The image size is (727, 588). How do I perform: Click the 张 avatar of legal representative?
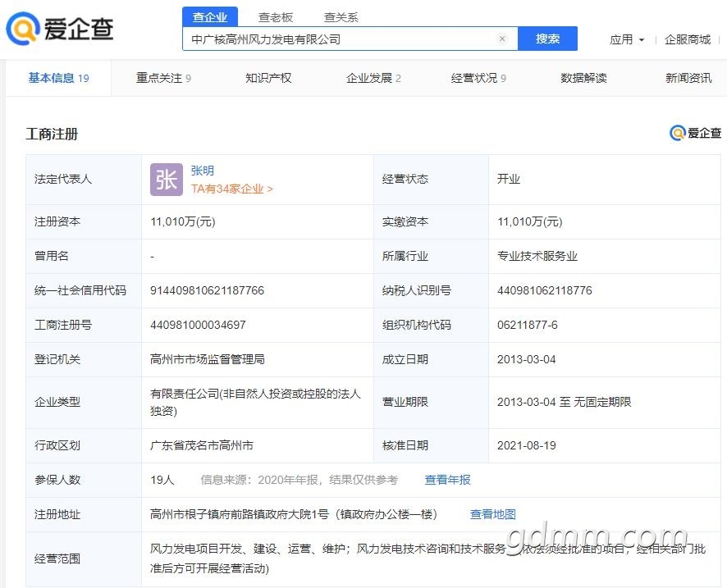click(167, 180)
